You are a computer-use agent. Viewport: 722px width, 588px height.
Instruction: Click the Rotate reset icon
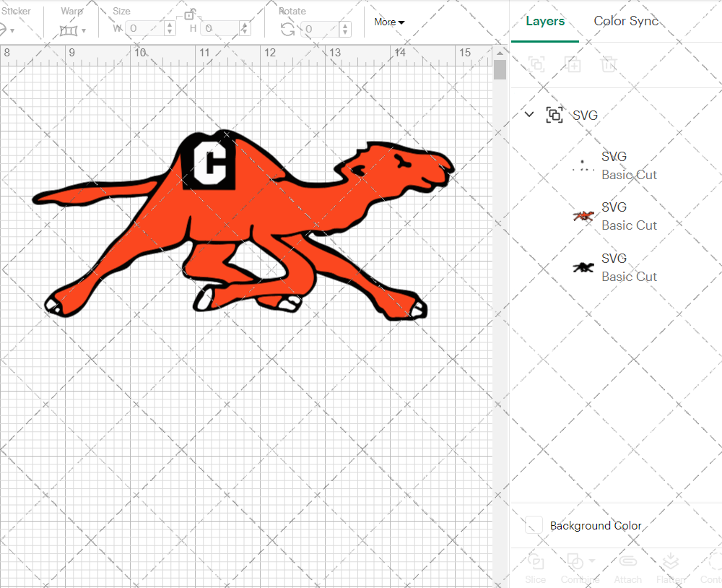[287, 29]
